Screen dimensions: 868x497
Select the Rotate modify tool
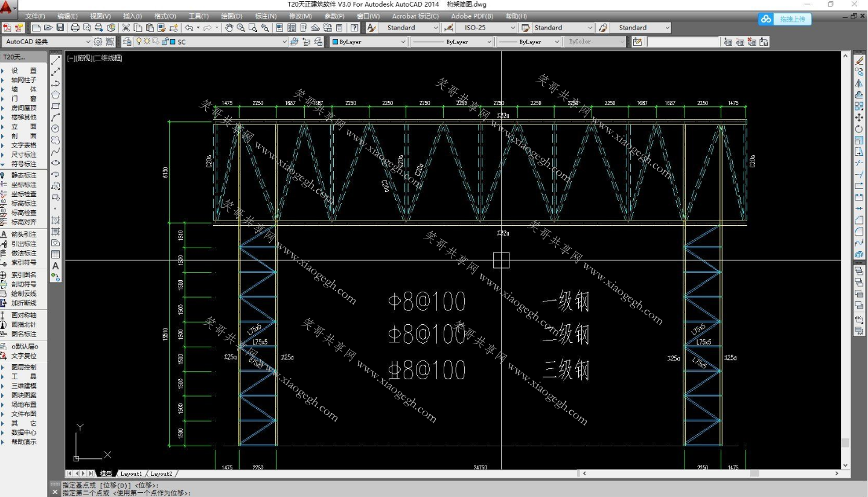[x=860, y=129]
